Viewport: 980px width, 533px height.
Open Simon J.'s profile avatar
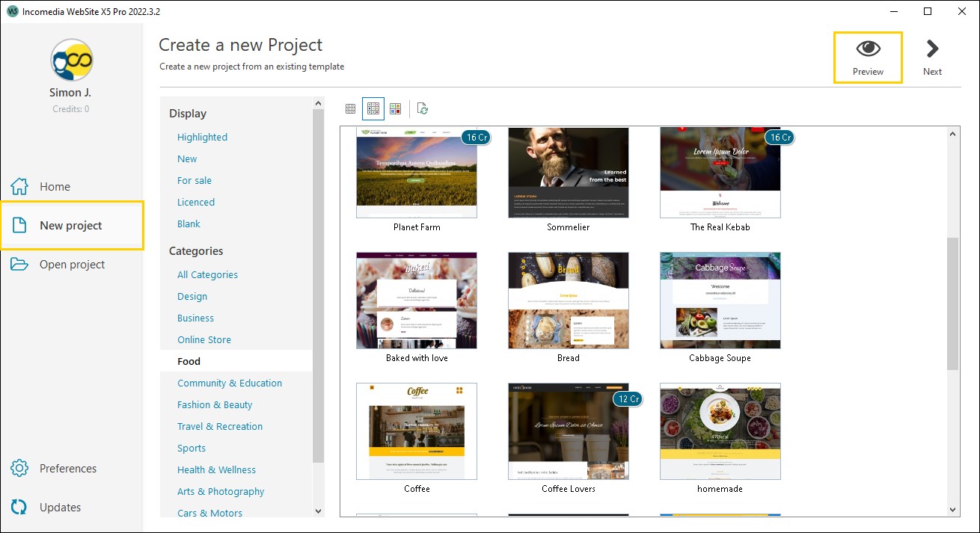click(x=71, y=60)
